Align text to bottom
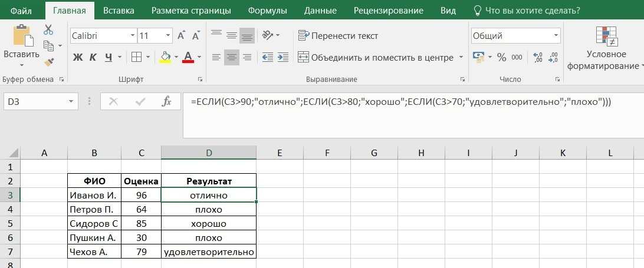 (x=247, y=36)
